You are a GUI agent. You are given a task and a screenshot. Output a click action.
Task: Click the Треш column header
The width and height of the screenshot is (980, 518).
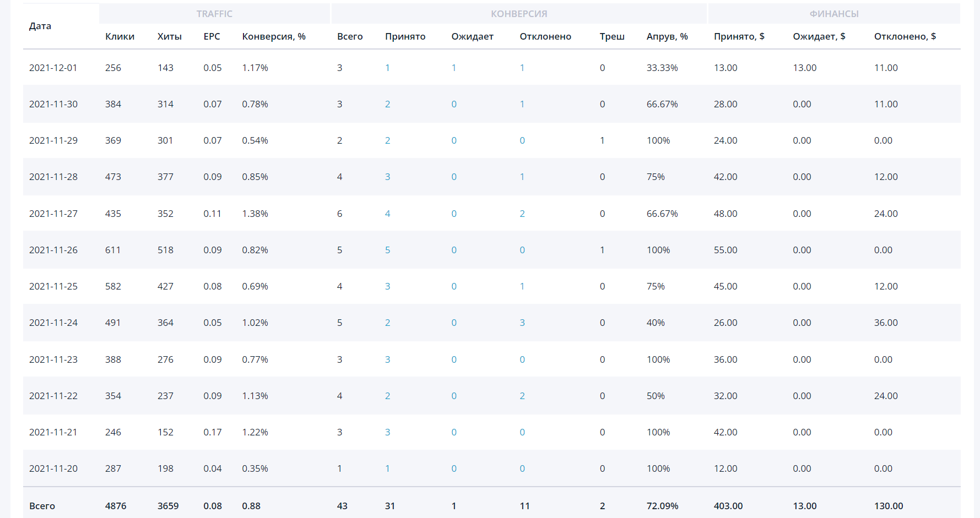tap(611, 36)
